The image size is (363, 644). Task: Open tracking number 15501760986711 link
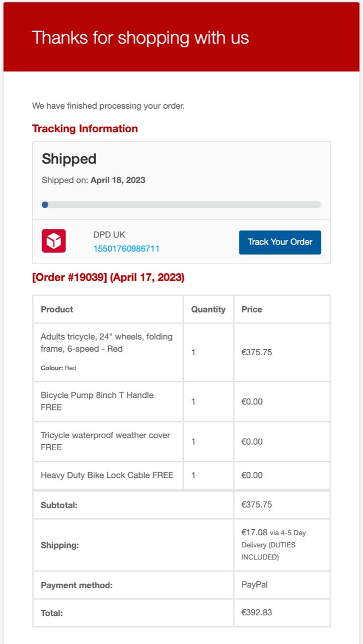pyautogui.click(x=126, y=249)
